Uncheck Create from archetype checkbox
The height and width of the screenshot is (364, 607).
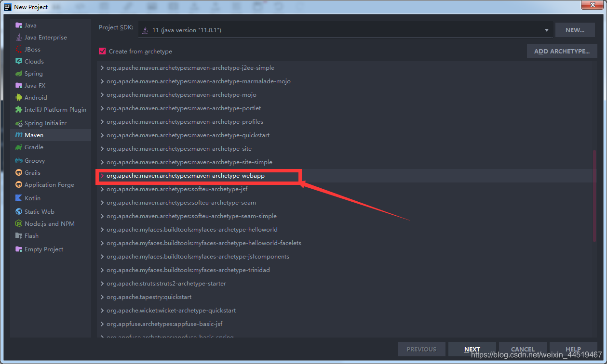click(102, 51)
